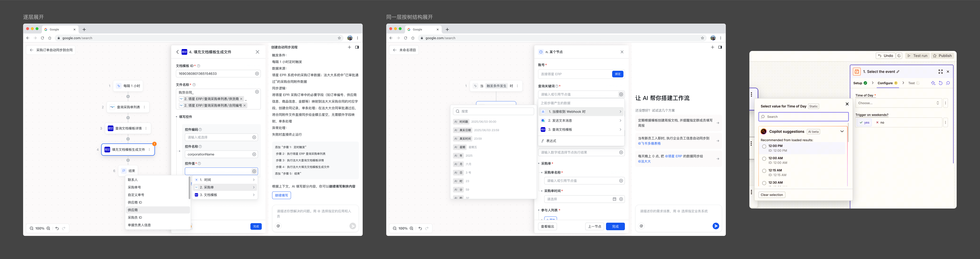980x259 pixels.
Task: Expand 1. 当接收到 Webhook 时 data source
Action: (x=581, y=112)
